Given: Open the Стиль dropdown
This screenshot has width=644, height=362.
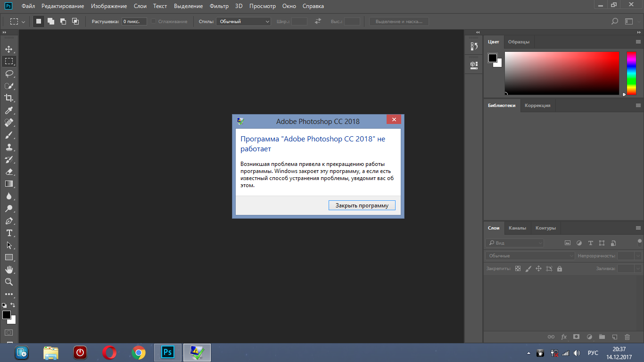Looking at the screenshot, I should (243, 22).
